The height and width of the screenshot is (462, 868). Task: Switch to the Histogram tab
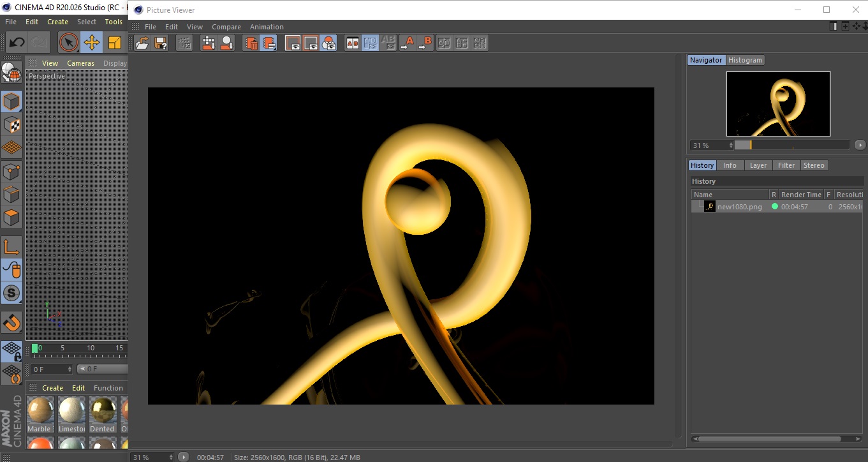click(x=745, y=60)
